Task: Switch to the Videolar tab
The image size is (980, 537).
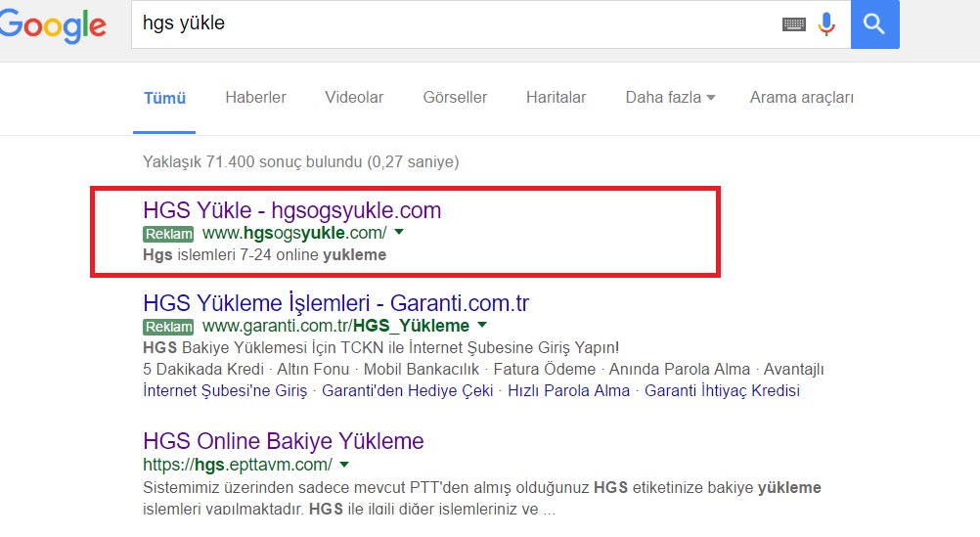Action: pyautogui.click(x=354, y=98)
